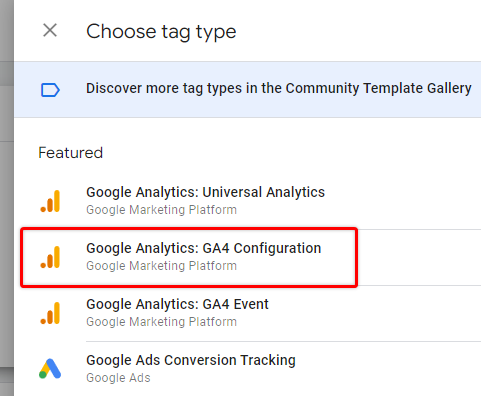The image size is (481, 396).
Task: Click the Universal Analytics bar chart icon
Action: [50, 201]
